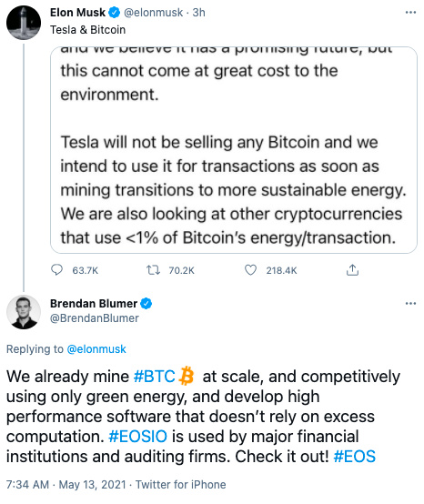Retweet Elon Musk's Tesla & Bitcoin tweet

[x=153, y=270]
